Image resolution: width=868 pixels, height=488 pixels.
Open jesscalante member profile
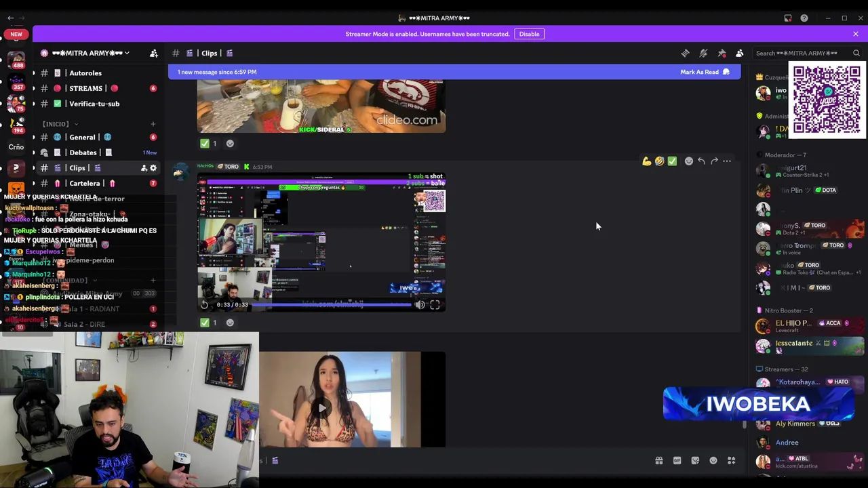(x=810, y=346)
